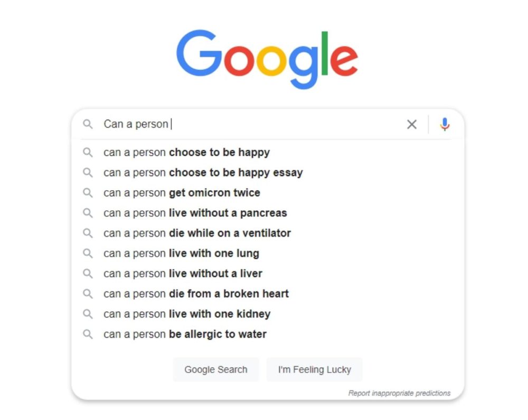Click the search icon beside "choose to be happy"

[88, 152]
